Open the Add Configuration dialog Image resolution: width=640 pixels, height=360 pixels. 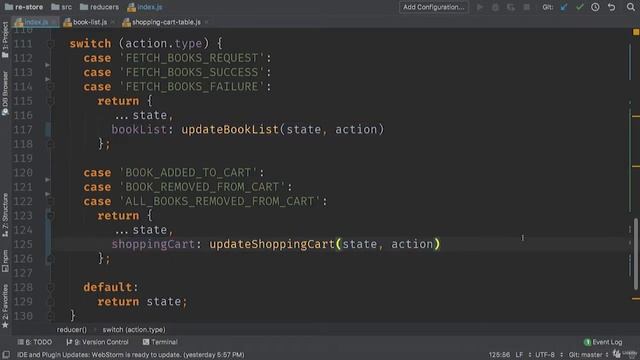(x=433, y=7)
